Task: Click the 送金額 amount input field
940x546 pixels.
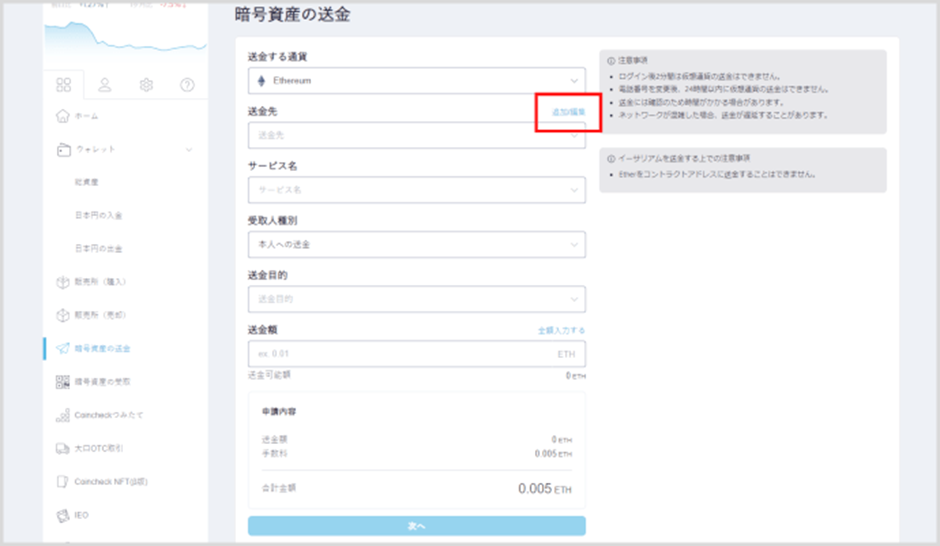Action: point(400,354)
